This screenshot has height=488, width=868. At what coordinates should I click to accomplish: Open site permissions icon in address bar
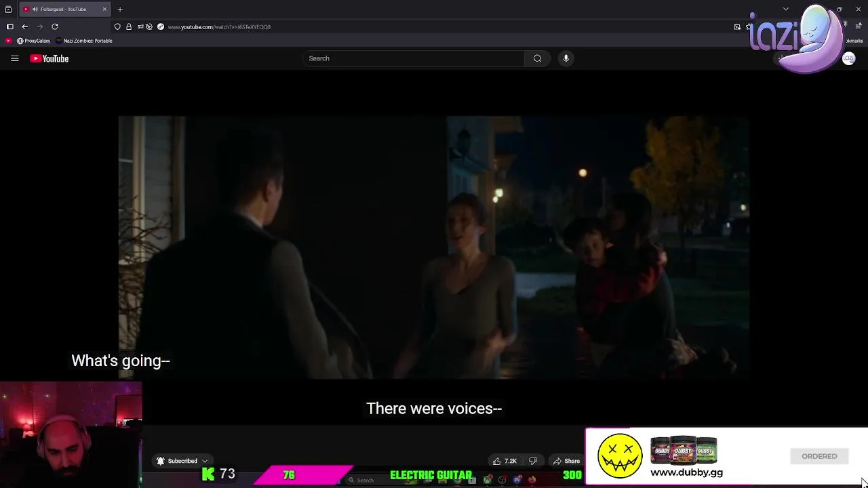(x=140, y=26)
